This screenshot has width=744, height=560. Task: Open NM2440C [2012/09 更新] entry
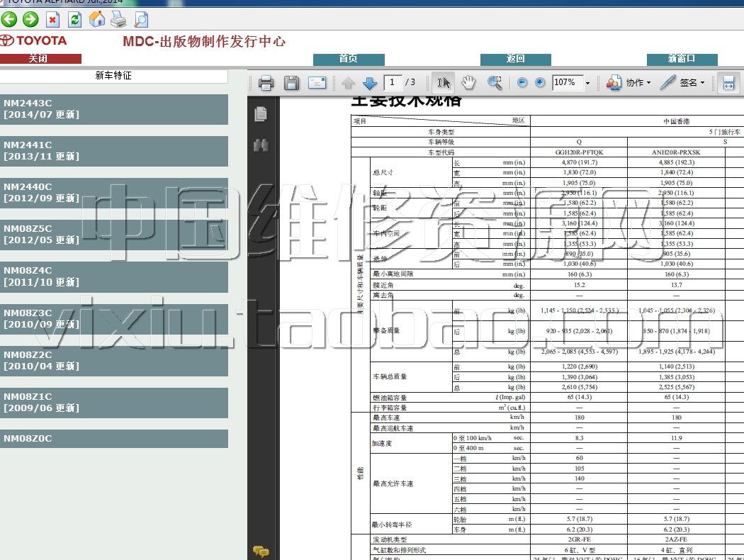tap(114, 193)
